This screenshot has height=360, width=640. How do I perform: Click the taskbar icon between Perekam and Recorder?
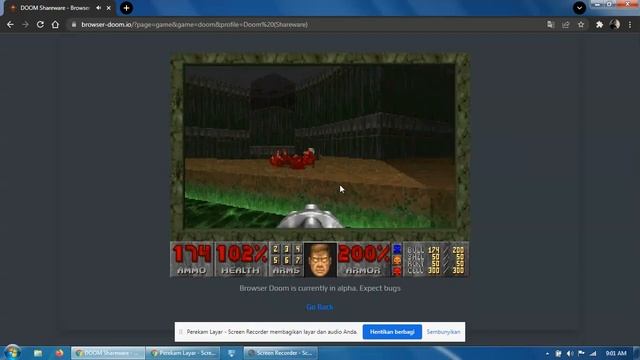coord(231,353)
